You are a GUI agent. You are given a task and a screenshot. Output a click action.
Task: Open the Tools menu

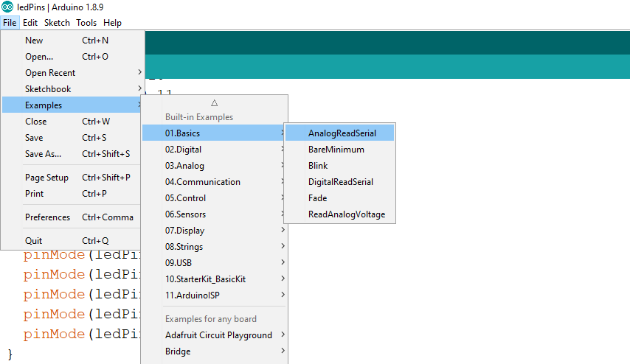[86, 23]
